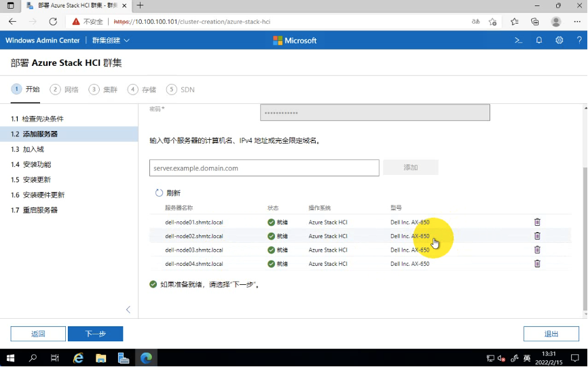Click dell-node02.shmtc.local row text
This screenshot has width=588, height=367.
pyautogui.click(x=194, y=236)
